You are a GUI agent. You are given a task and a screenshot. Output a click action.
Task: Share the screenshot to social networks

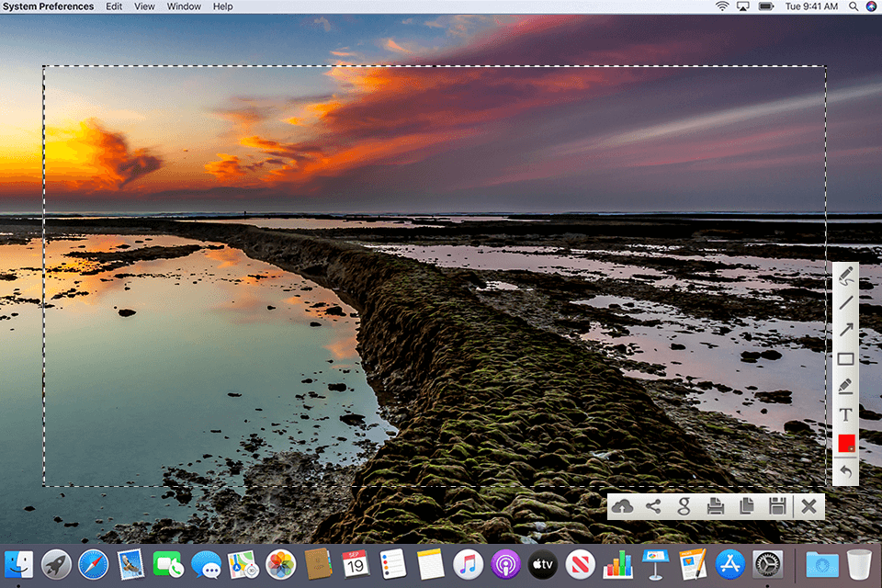tap(654, 505)
